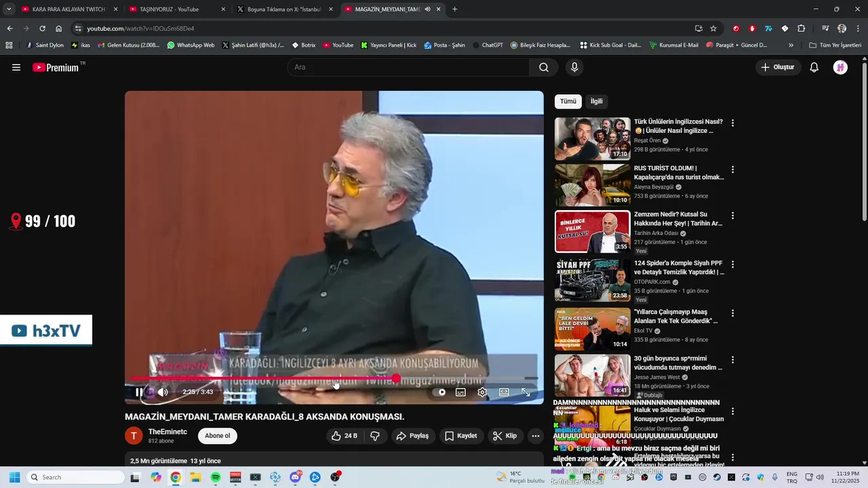Switch to theater mode view
Viewport: 868px width, 488px height.
[504, 392]
